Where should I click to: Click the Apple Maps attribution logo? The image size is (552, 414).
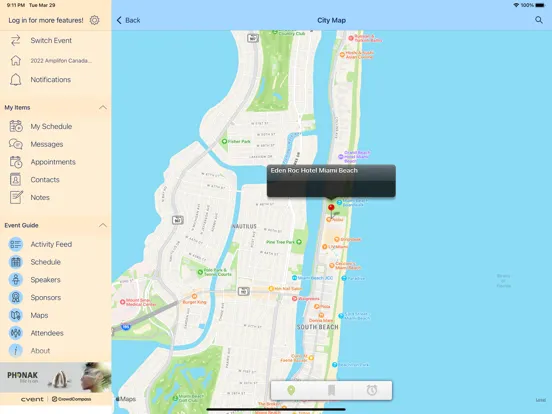[126, 399]
